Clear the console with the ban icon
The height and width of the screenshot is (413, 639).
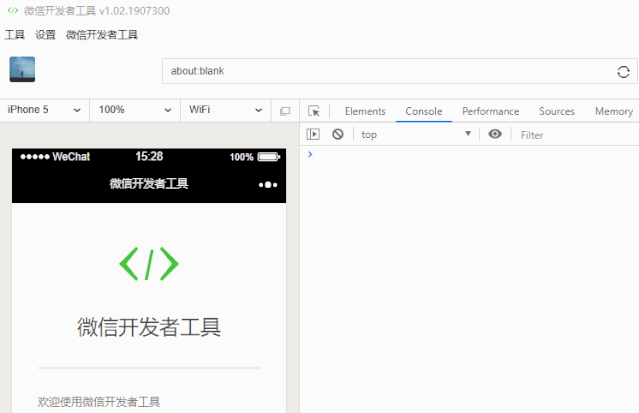tap(338, 134)
